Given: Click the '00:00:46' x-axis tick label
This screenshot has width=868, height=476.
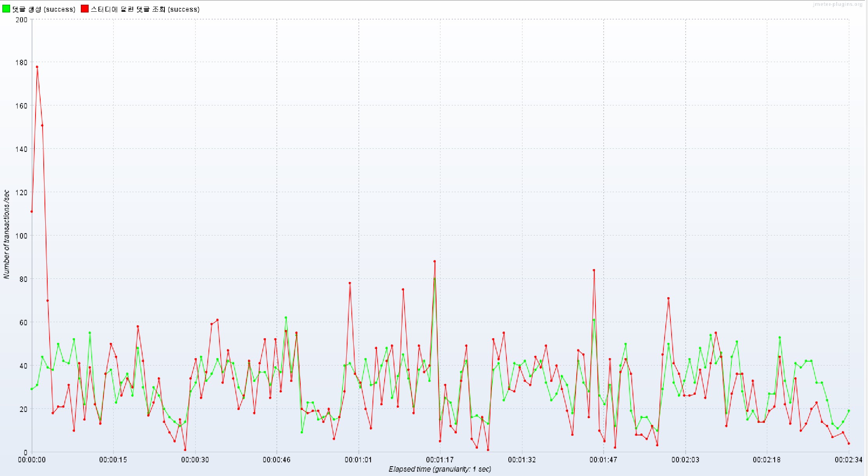Looking at the screenshot, I should click(276, 460).
